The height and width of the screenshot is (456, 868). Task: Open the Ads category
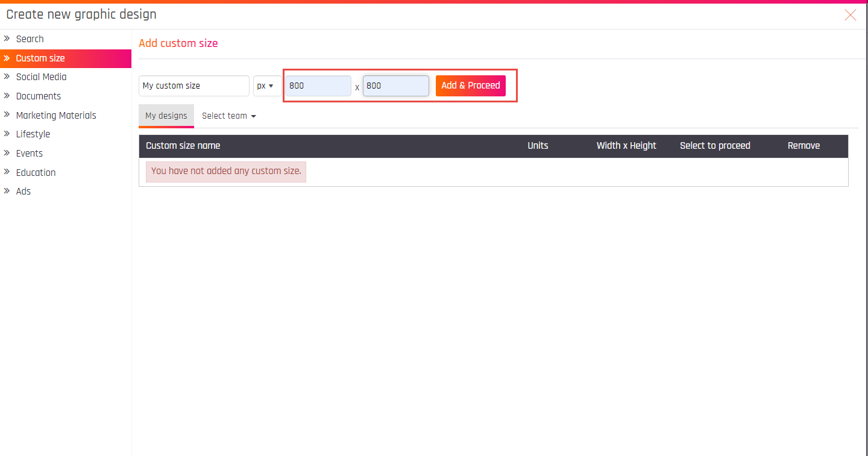tap(23, 192)
